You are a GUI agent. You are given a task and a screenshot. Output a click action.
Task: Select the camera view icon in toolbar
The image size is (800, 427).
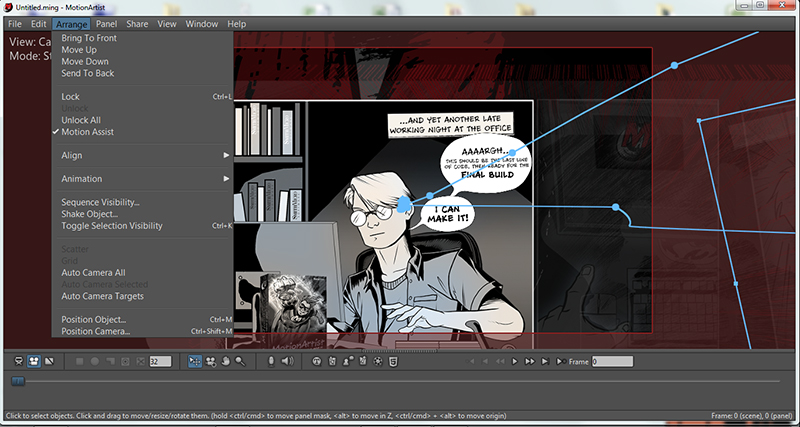[x=33, y=360]
